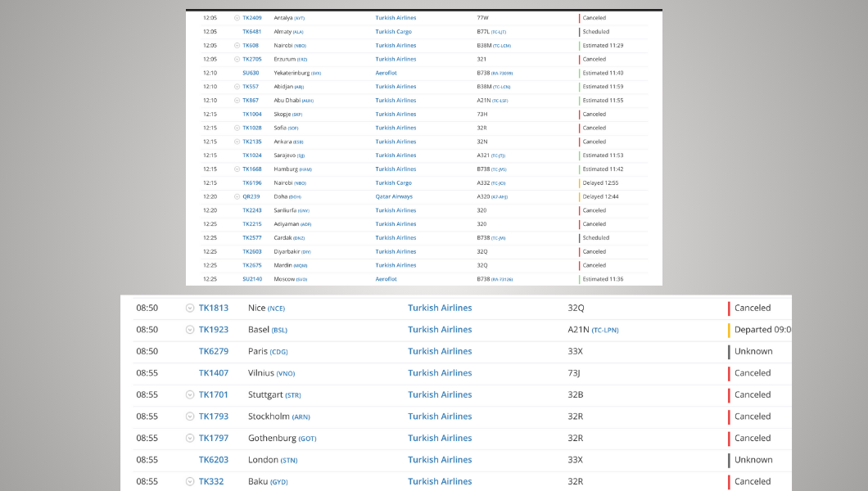Click the CDG airport code link
This screenshot has height=491, width=868.
pos(279,352)
